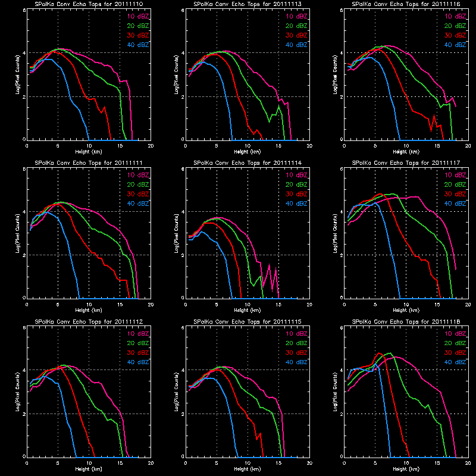Pick '10 dBZ' legend in the 20111113 plot
This screenshot has width=476, height=476.
click(296, 17)
